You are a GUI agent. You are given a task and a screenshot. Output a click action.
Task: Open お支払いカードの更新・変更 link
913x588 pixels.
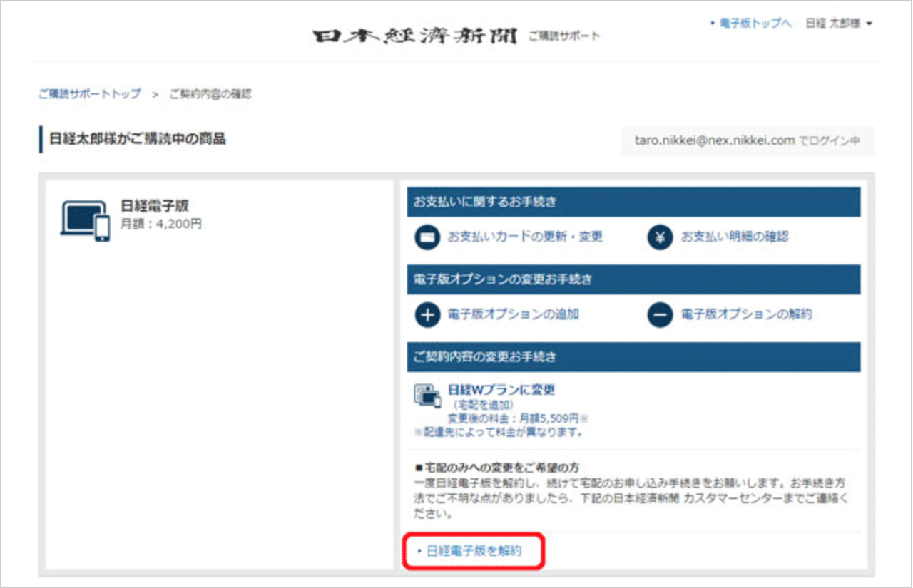[x=525, y=237]
